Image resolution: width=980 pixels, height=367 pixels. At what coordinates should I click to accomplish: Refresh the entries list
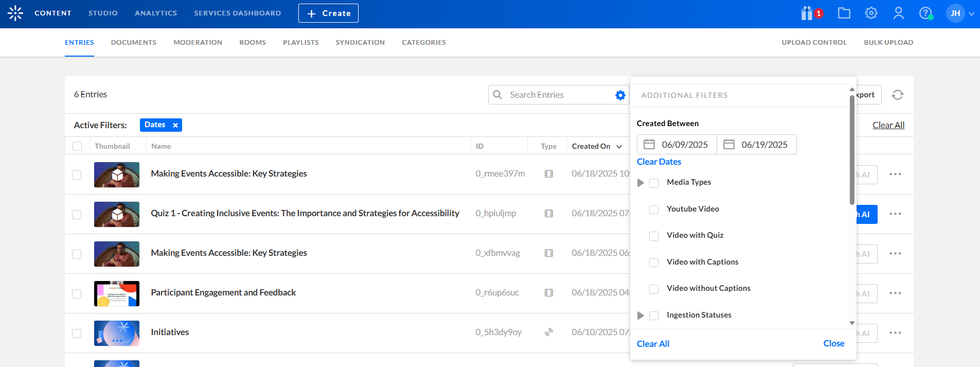tap(898, 95)
